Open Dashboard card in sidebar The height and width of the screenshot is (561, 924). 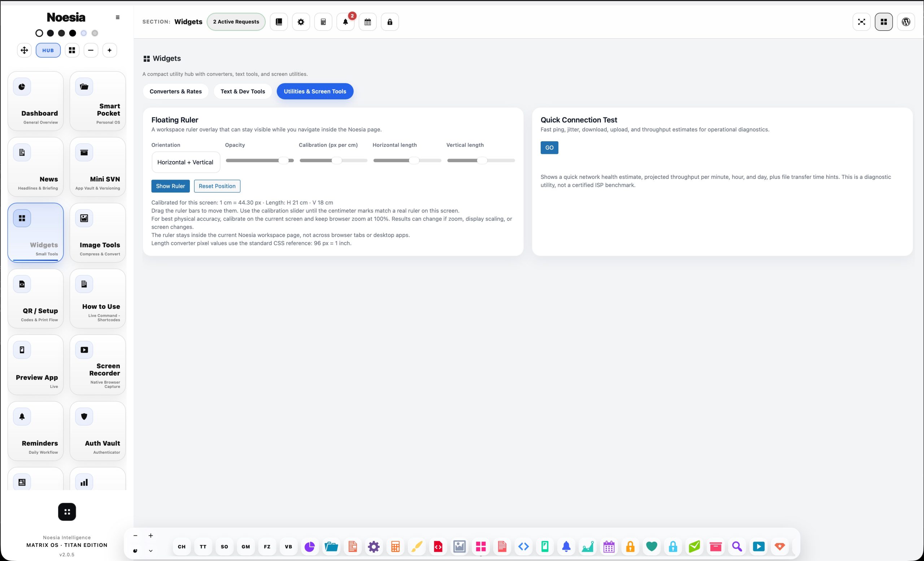[36, 101]
